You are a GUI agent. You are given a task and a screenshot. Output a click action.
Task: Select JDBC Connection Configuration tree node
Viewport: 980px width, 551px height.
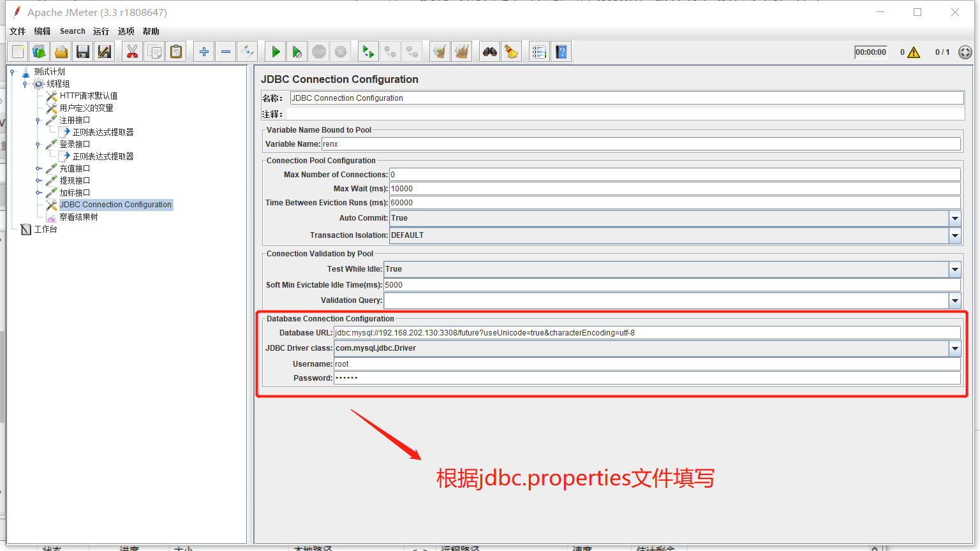coord(115,205)
